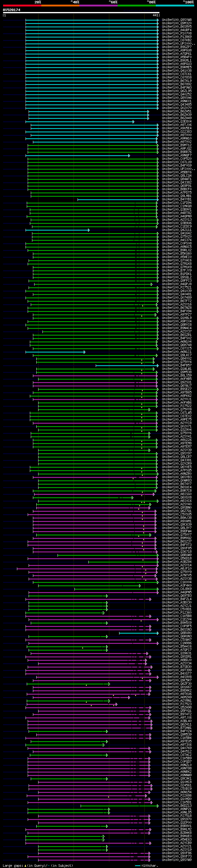Click the orange ~40% identity legend segment
The width and height of the screenshot is (197, 868).
(60, 6)
